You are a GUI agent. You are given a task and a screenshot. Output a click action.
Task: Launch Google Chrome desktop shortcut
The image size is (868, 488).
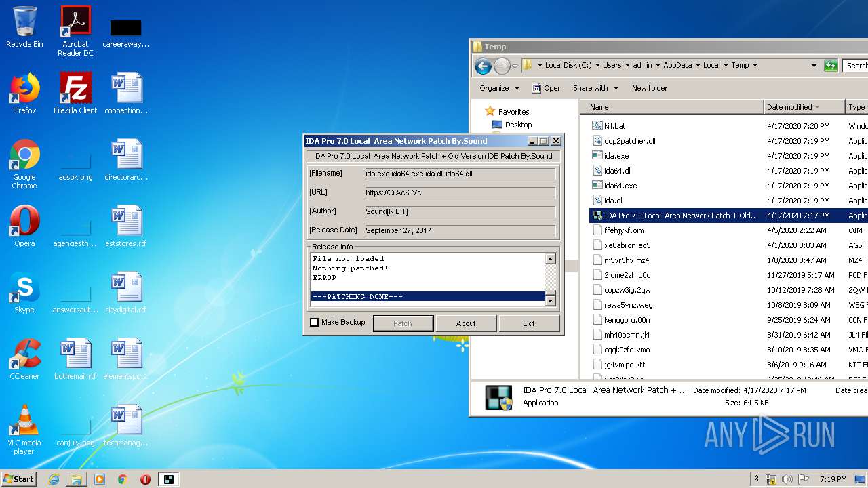coord(24,164)
